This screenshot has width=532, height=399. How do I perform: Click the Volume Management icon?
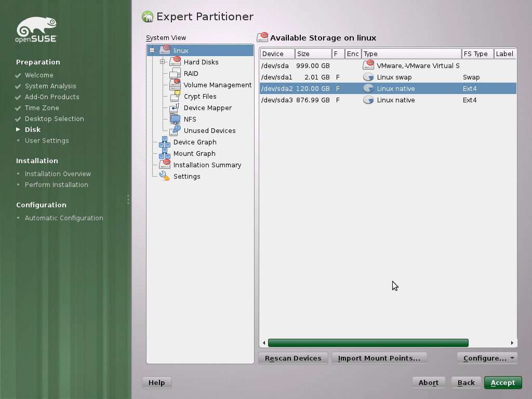(175, 85)
